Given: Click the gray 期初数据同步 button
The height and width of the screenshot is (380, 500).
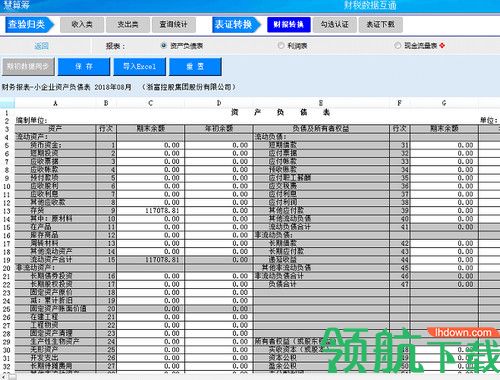Looking at the screenshot, I should coord(28,67).
